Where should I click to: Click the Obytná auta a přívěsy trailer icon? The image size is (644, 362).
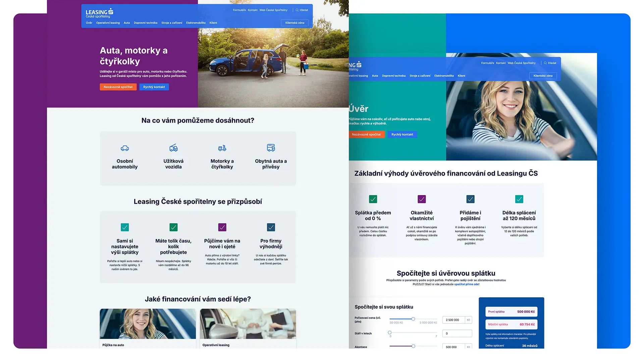(x=271, y=147)
